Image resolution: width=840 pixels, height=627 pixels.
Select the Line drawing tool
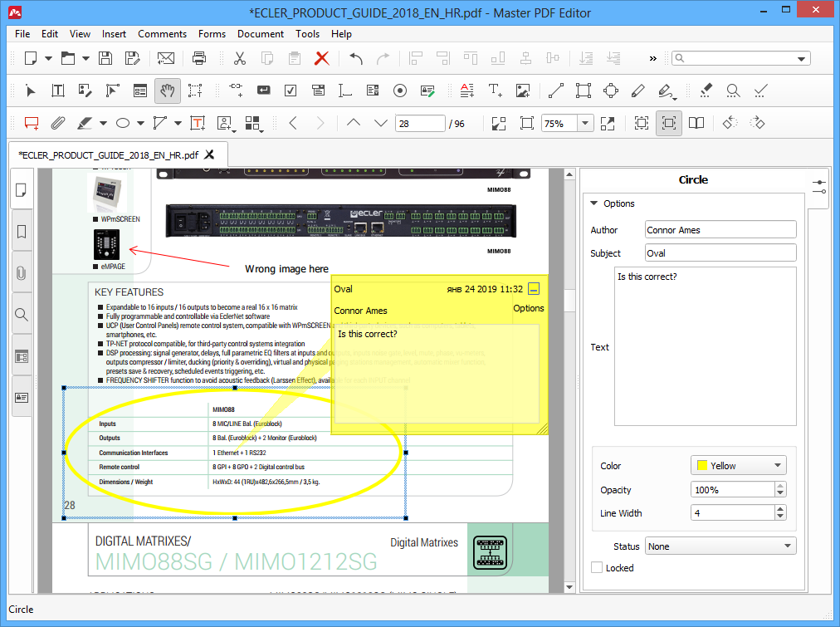[x=555, y=91]
